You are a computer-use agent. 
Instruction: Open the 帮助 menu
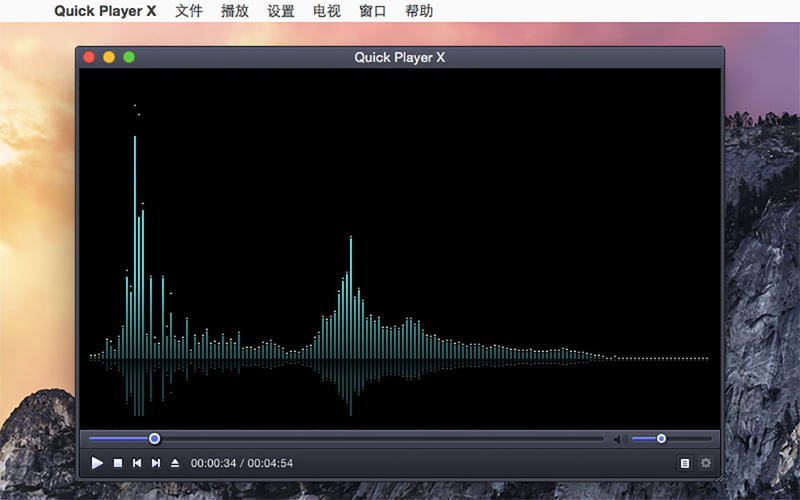420,12
